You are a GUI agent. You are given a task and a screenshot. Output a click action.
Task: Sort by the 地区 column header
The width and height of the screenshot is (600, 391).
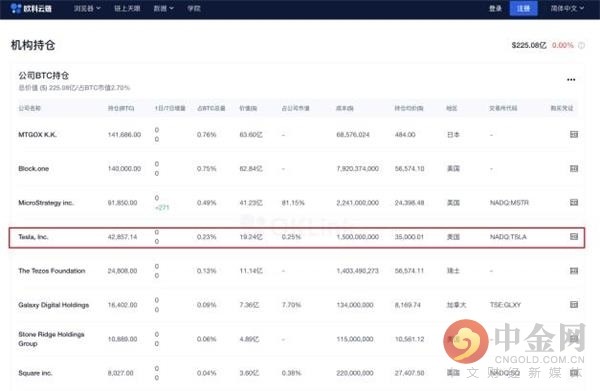pyautogui.click(x=452, y=108)
